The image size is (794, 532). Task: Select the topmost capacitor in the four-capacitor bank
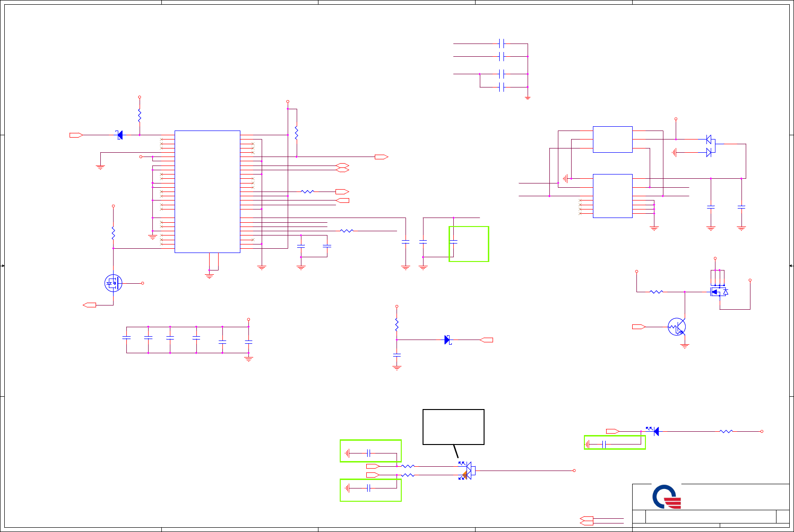(502, 44)
